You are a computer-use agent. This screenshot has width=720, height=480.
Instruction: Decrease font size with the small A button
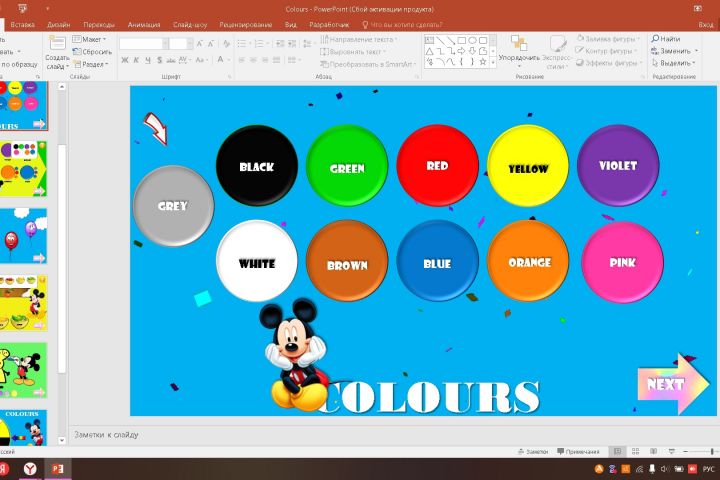[x=211, y=44]
